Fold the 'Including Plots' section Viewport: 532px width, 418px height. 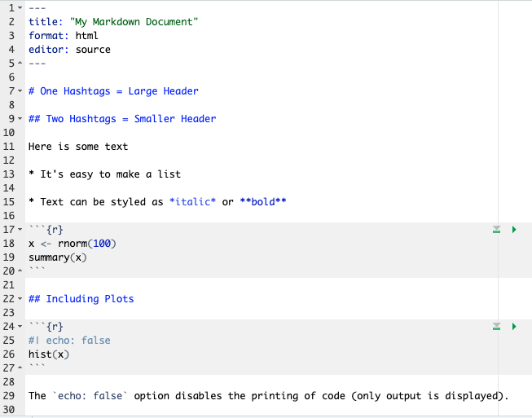click(x=20, y=299)
